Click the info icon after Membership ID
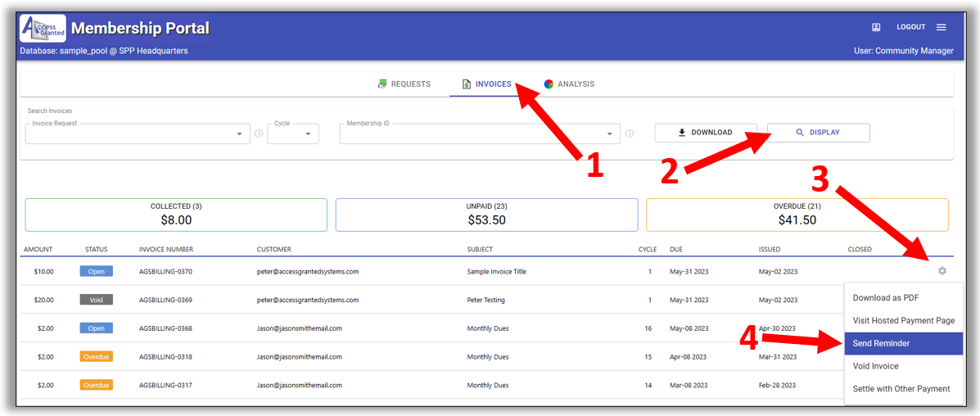The width and height of the screenshot is (980, 416). click(630, 133)
